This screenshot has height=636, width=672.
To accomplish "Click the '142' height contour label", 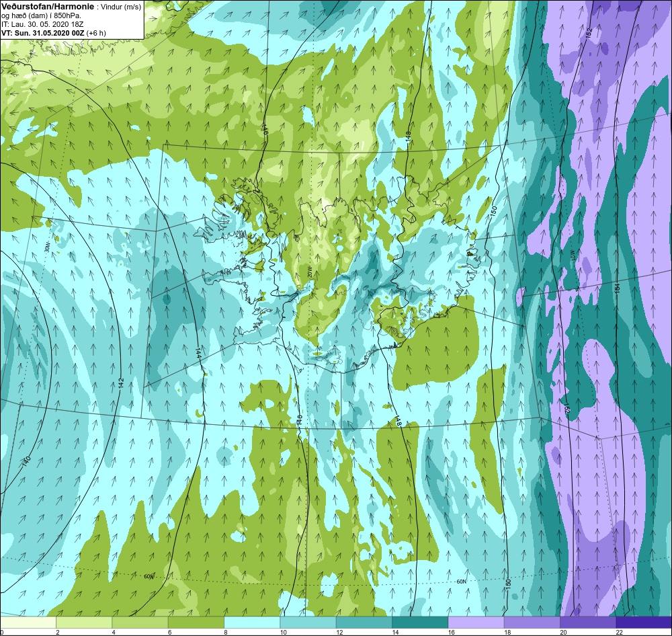I will (x=120, y=382).
